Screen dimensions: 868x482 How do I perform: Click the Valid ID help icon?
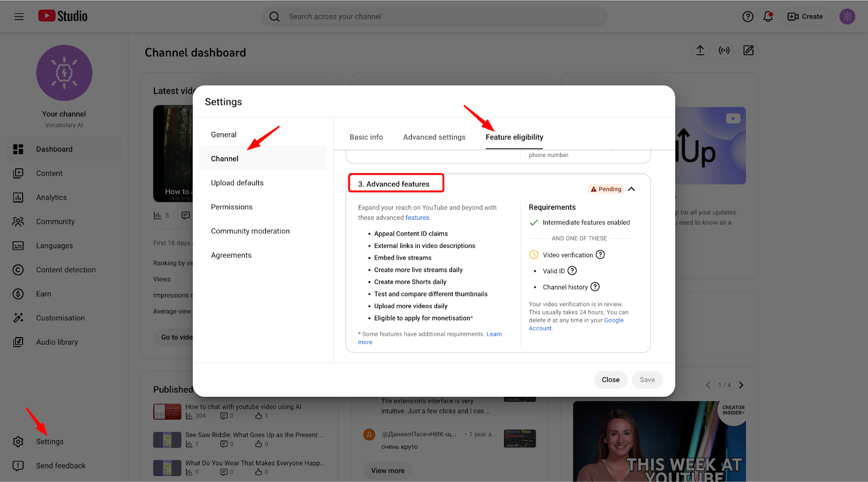click(x=572, y=271)
